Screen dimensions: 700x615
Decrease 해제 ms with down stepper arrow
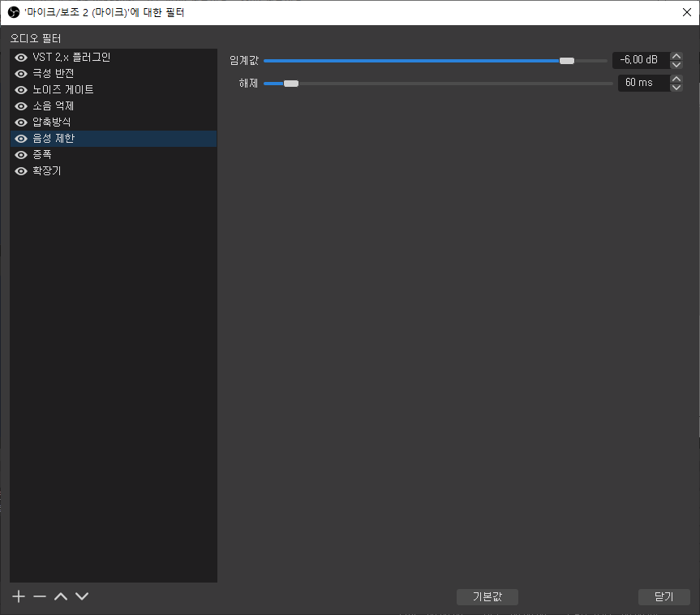point(676,87)
